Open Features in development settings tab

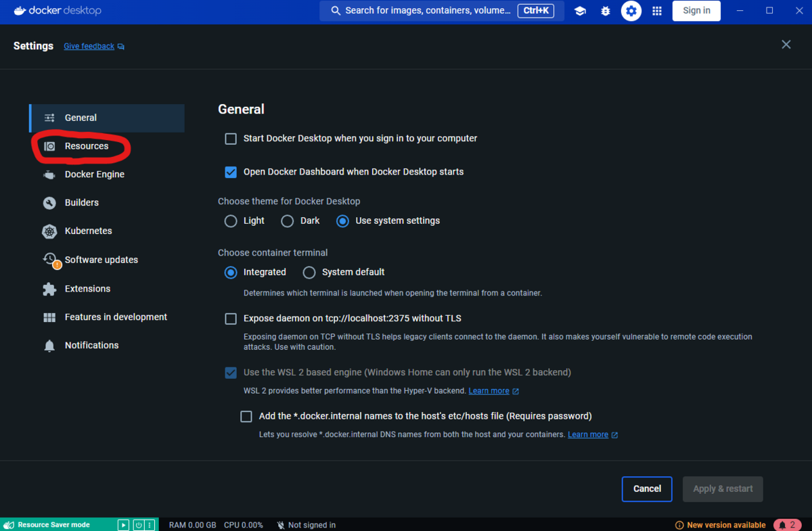click(x=107, y=317)
